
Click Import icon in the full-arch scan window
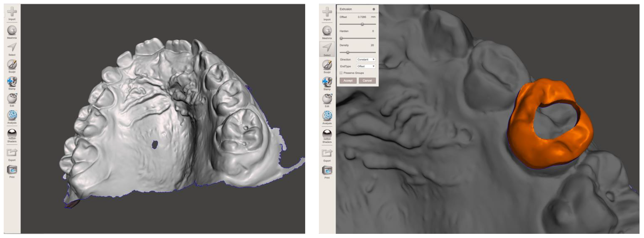tap(12, 12)
